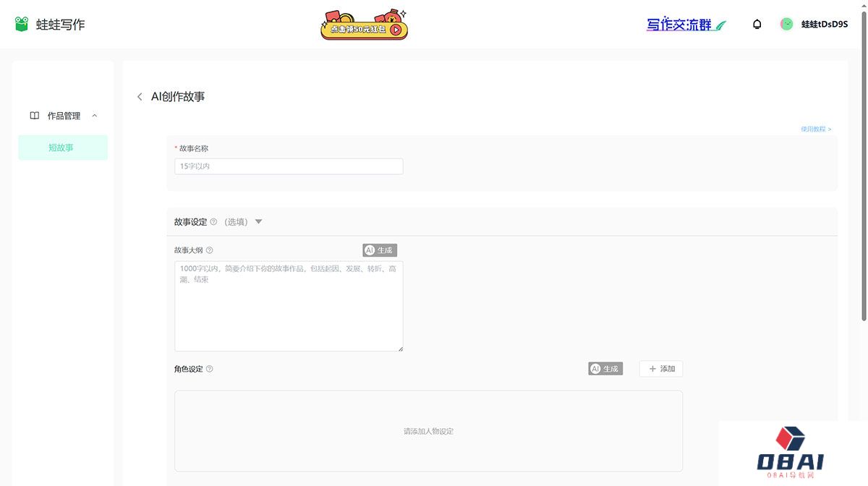
Task: Click the user avatar icon
Action: [786, 24]
